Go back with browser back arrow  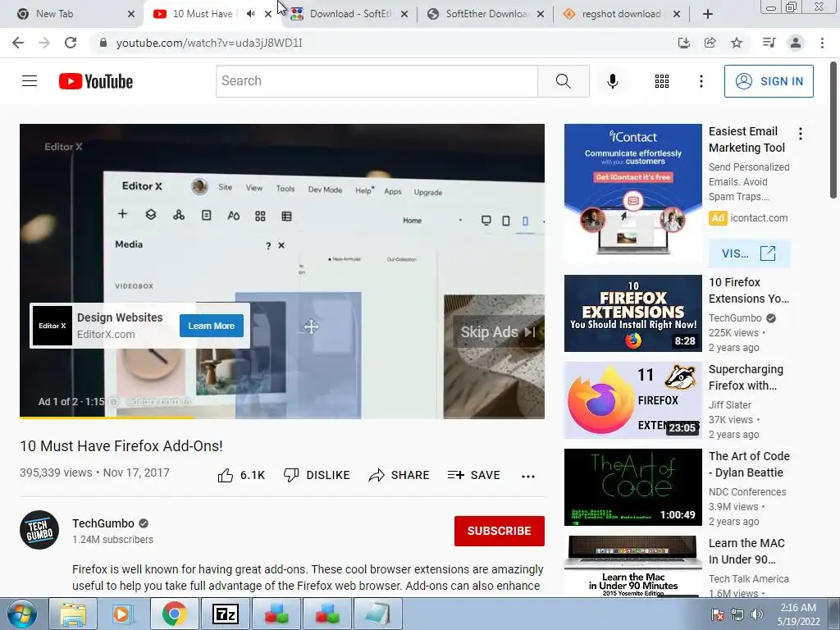pos(18,43)
